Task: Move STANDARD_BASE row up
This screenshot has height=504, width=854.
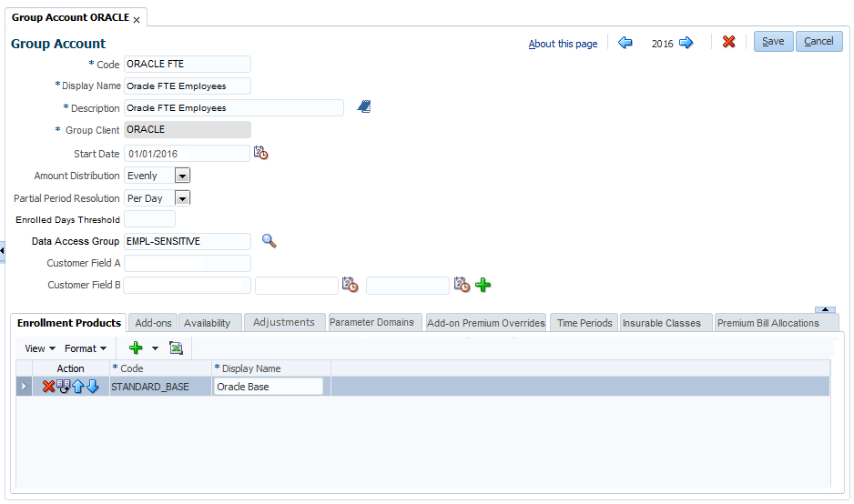Action: click(x=78, y=387)
